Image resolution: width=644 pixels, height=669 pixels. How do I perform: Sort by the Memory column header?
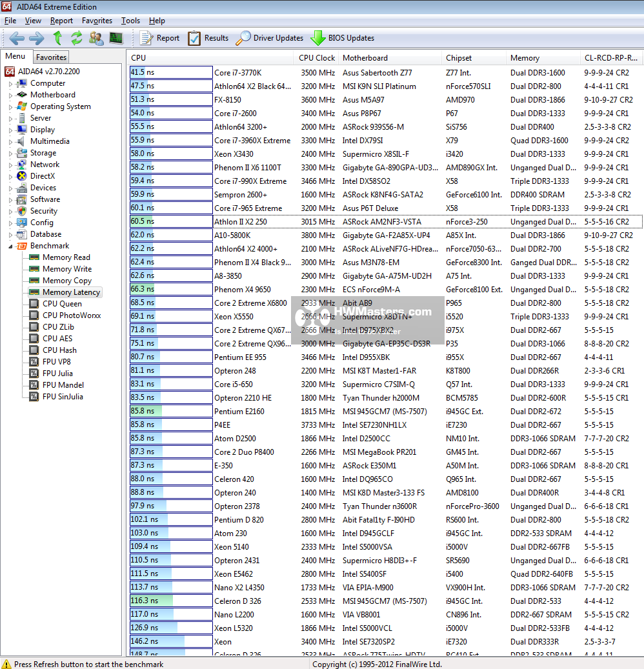pyautogui.click(x=544, y=58)
